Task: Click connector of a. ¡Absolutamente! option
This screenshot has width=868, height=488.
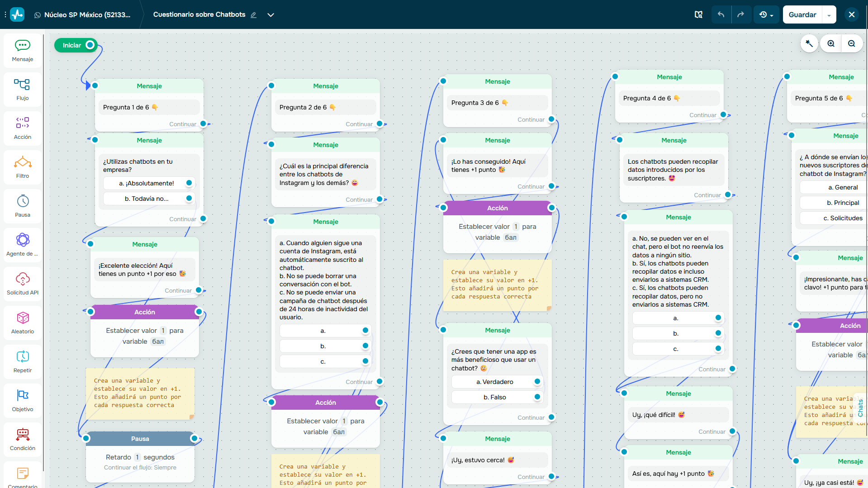Action: pos(189,183)
